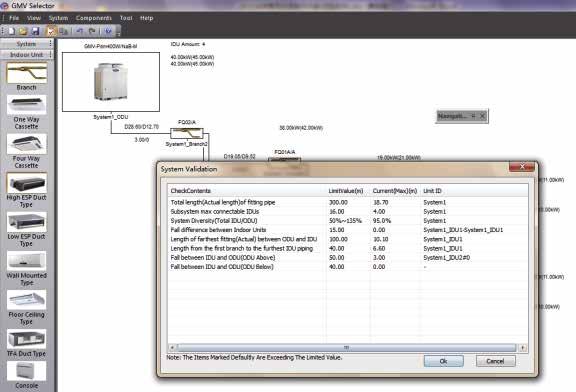Click the scrollbar left arrow in validation list
The image size is (576, 392).
tap(172, 347)
